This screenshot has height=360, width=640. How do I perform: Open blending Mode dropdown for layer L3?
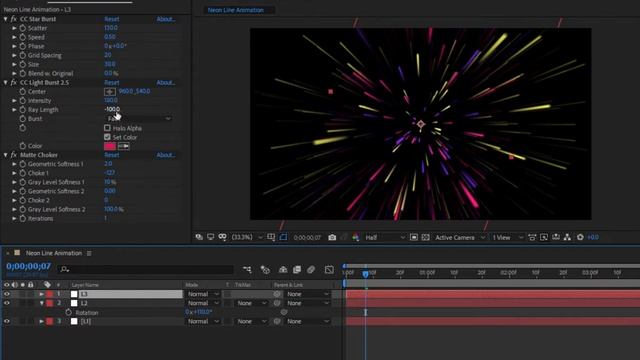203,294
